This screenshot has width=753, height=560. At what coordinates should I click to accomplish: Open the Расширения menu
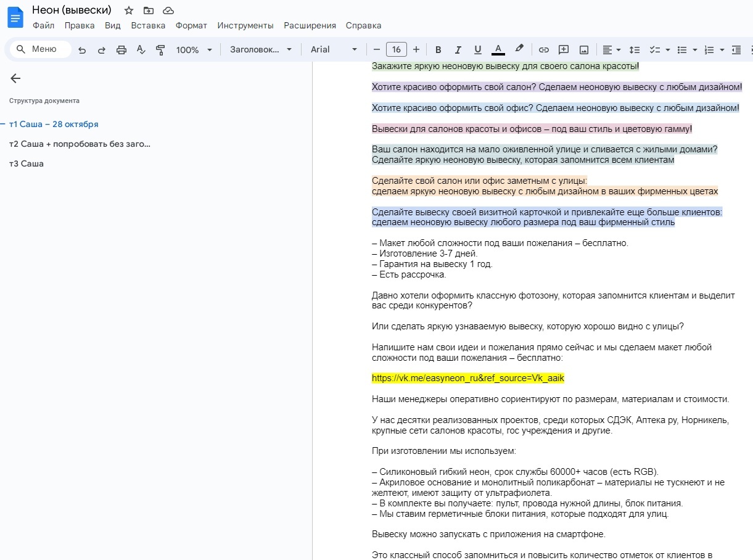pyautogui.click(x=310, y=25)
